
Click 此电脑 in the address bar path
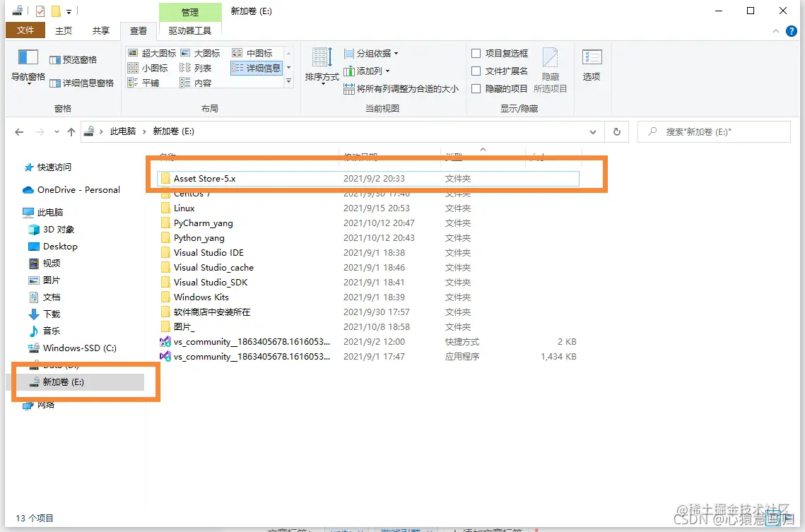(x=123, y=131)
